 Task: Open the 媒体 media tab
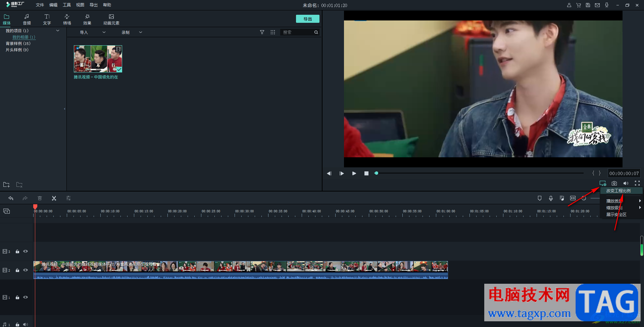(7, 19)
